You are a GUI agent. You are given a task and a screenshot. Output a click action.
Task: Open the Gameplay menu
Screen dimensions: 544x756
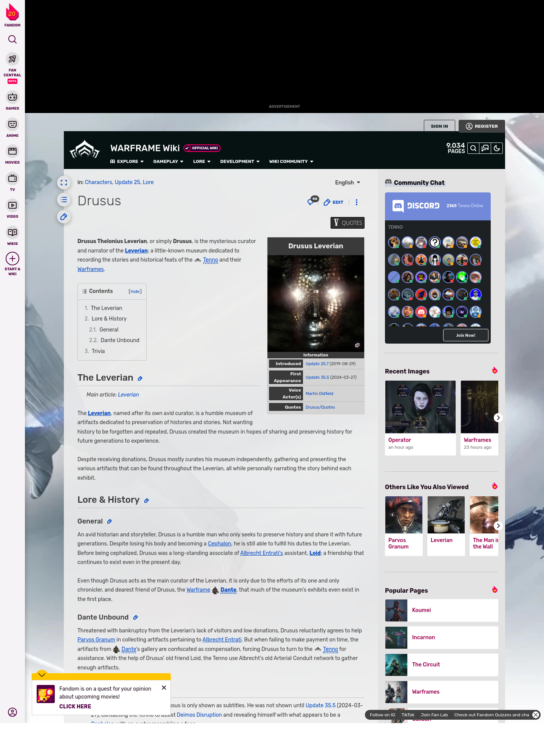pos(168,161)
